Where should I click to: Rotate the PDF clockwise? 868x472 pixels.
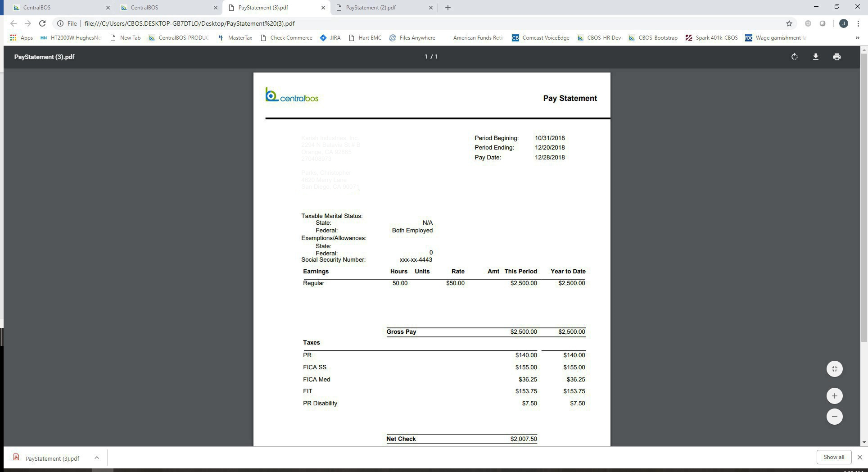[x=795, y=57]
